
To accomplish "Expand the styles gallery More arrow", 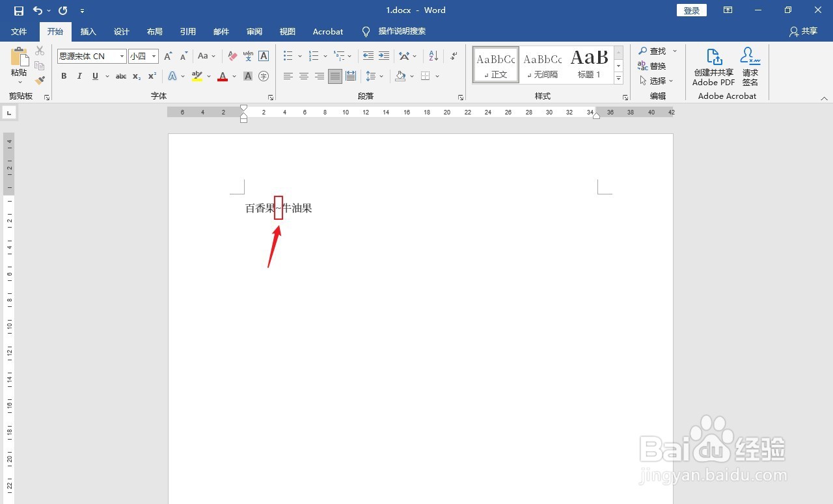I will pyautogui.click(x=619, y=79).
